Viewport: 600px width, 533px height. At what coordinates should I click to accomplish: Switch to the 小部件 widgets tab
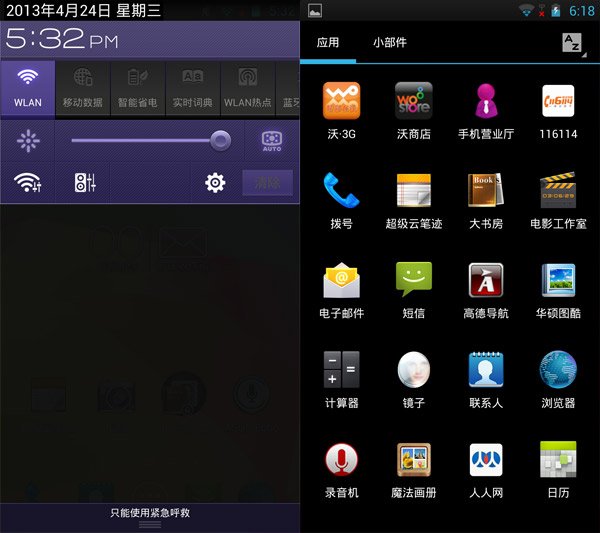390,42
